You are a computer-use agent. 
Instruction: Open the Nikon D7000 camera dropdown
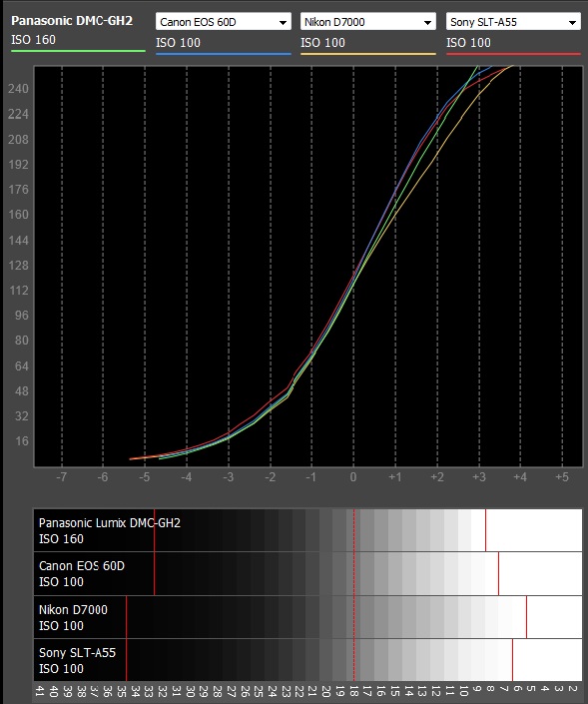[x=367, y=22]
